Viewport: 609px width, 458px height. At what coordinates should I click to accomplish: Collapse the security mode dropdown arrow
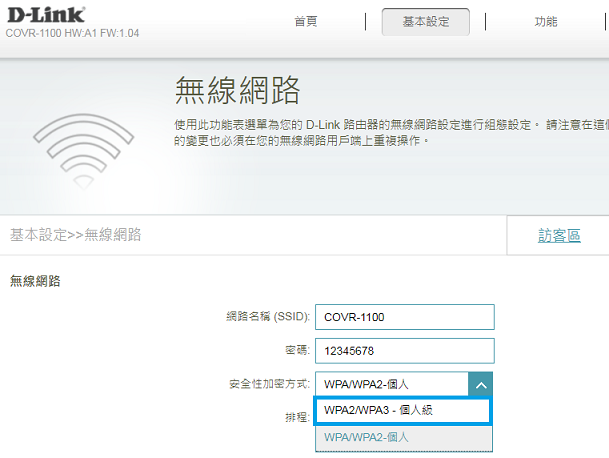point(481,385)
